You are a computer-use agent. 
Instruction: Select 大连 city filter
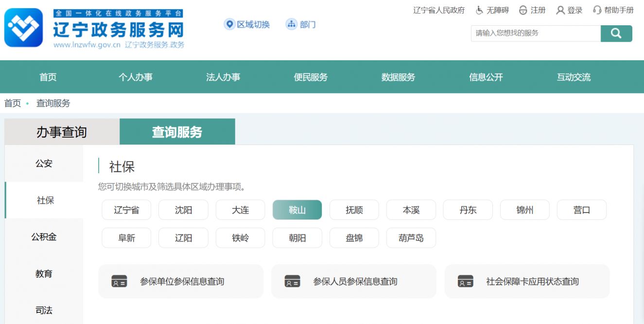tap(240, 210)
